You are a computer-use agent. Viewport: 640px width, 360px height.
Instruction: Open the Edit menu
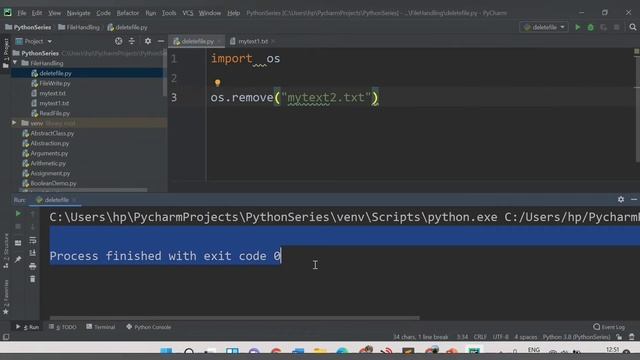(x=37, y=13)
